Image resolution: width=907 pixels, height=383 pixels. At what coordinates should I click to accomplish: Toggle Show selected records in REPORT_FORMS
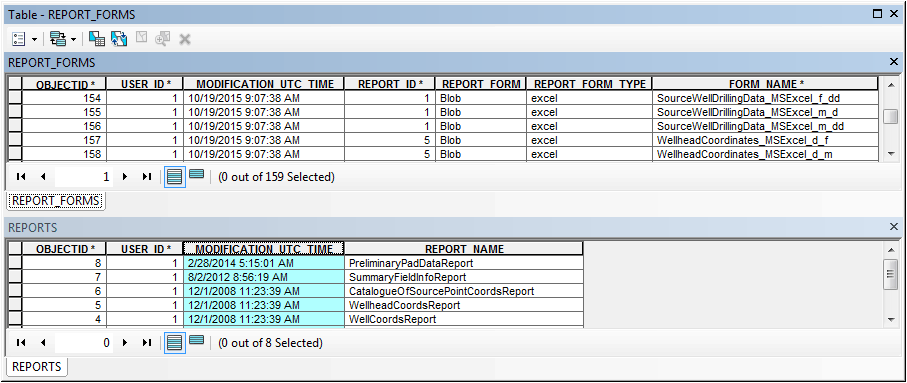pyautogui.click(x=197, y=174)
